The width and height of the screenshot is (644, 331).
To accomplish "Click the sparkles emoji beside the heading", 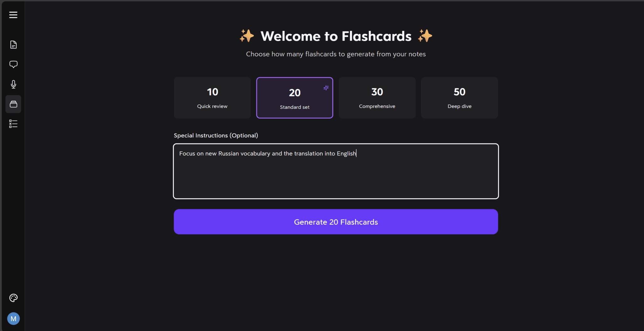I will coord(247,36).
